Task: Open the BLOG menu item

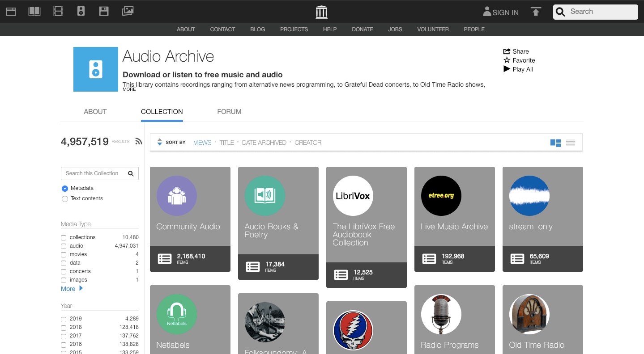Action: coord(258,29)
